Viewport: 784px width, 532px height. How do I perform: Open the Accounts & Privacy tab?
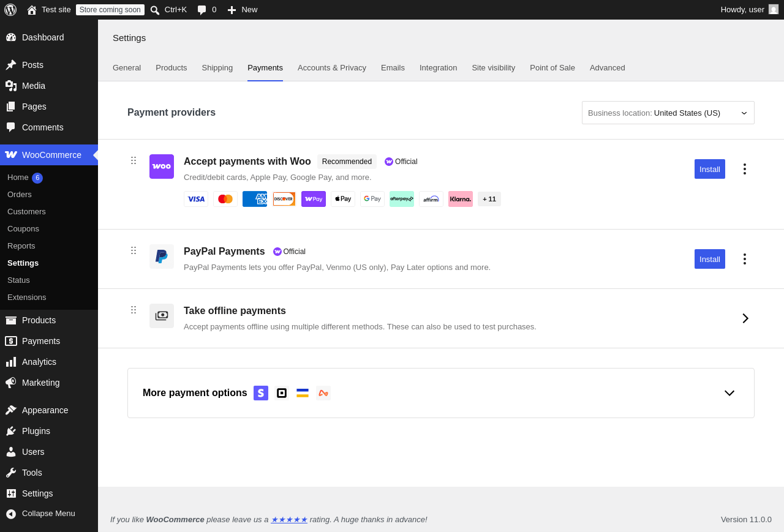tap(332, 68)
